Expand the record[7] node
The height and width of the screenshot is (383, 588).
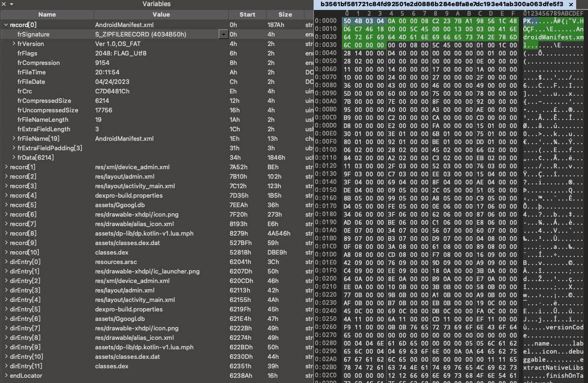click(x=6, y=224)
